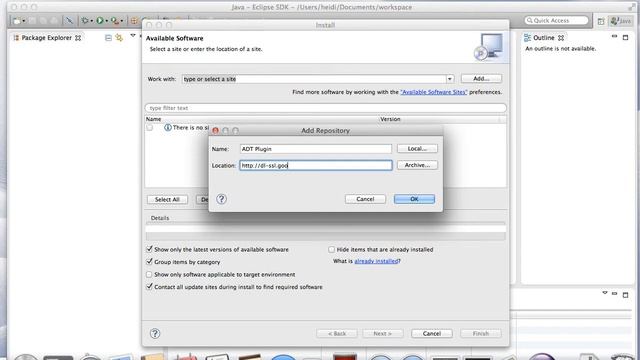640x360 pixels.
Task: Click the Open Perspective icon
Action: [601, 21]
